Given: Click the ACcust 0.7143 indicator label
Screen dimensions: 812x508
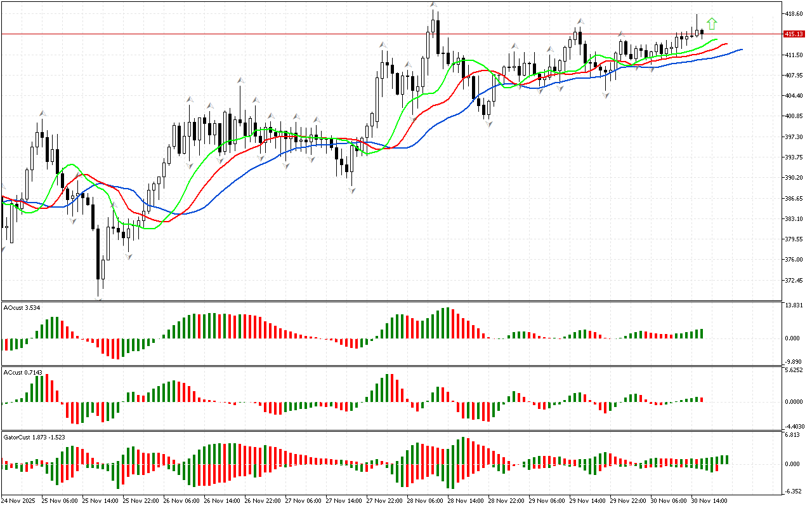Looking at the screenshot, I should point(24,373).
